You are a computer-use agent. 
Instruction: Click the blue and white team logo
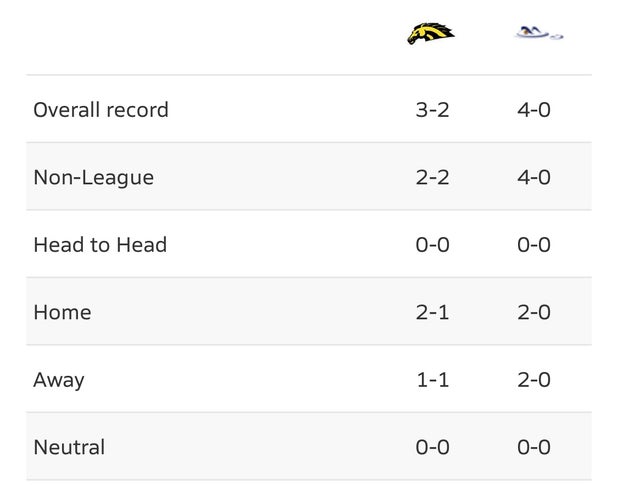538,34
